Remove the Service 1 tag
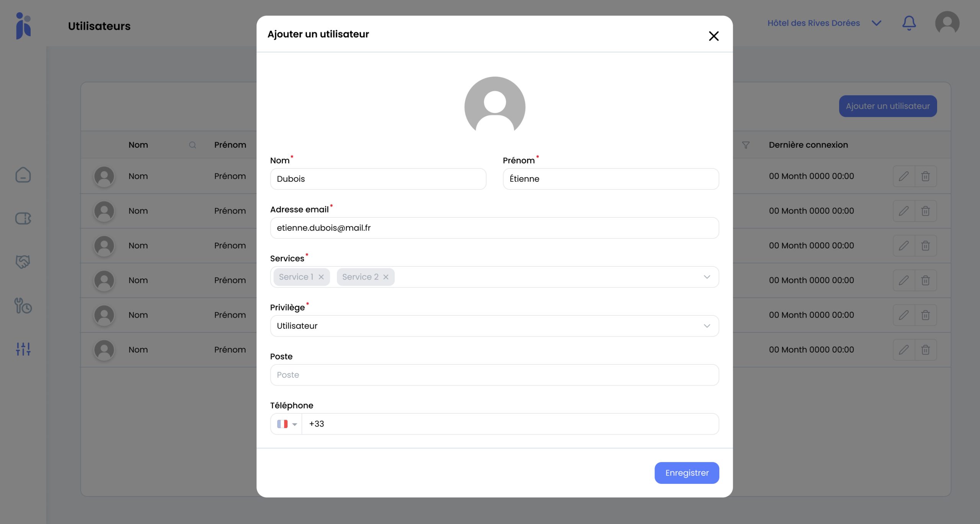The width and height of the screenshot is (980, 524). [x=321, y=277]
